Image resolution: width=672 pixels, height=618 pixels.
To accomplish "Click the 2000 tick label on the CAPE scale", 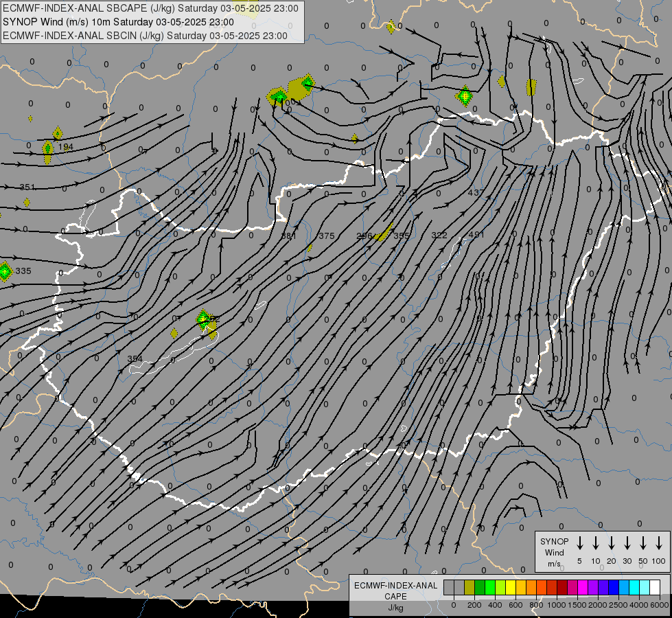I will pos(597,605).
